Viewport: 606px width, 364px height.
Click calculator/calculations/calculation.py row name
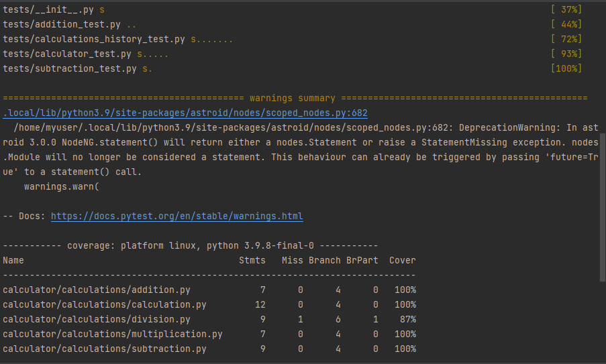click(104, 304)
